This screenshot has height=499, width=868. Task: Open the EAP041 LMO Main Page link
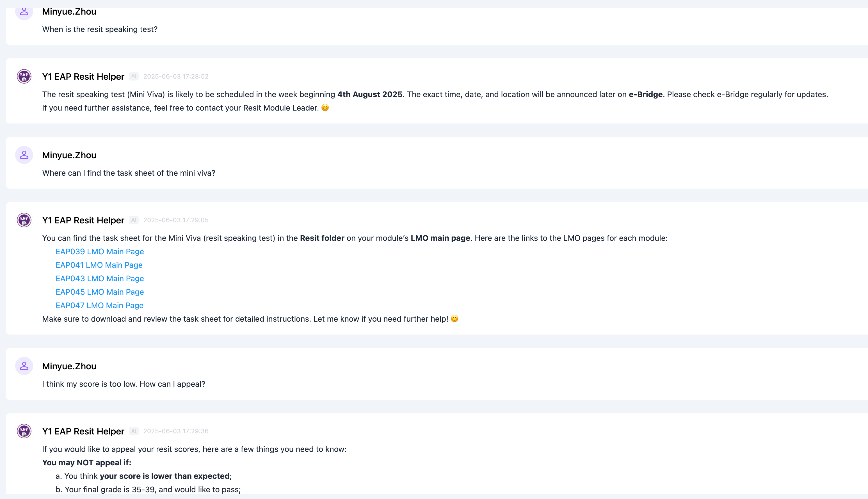pyautogui.click(x=99, y=265)
